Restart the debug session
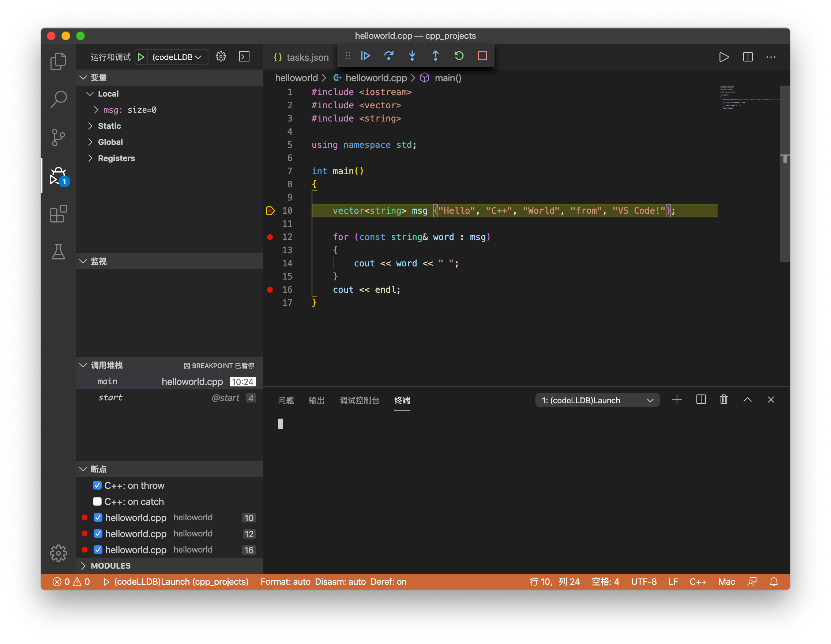This screenshot has width=831, height=644. coord(459,56)
